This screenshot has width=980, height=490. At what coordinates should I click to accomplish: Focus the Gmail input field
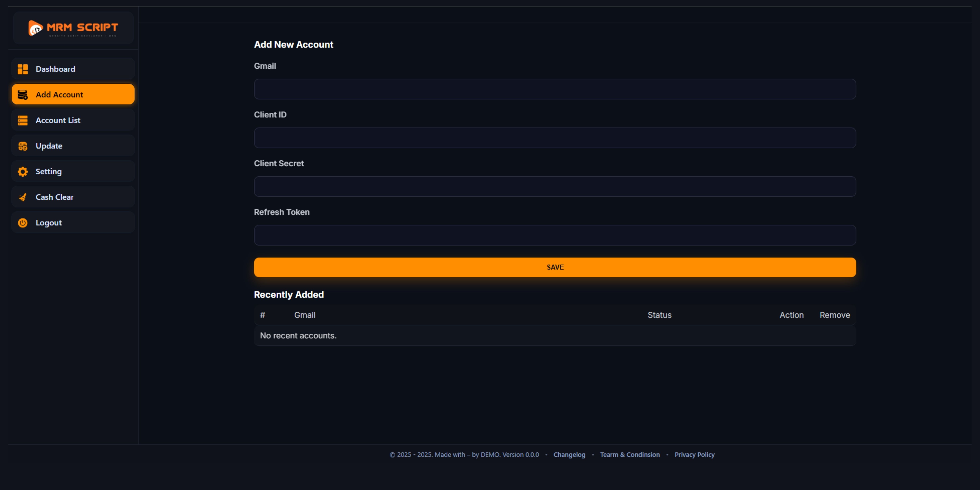[x=555, y=89]
